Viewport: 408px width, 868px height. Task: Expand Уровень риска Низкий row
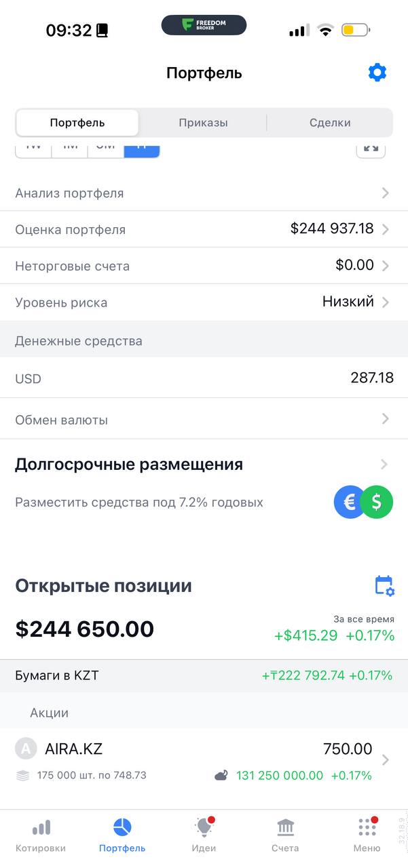click(x=204, y=302)
